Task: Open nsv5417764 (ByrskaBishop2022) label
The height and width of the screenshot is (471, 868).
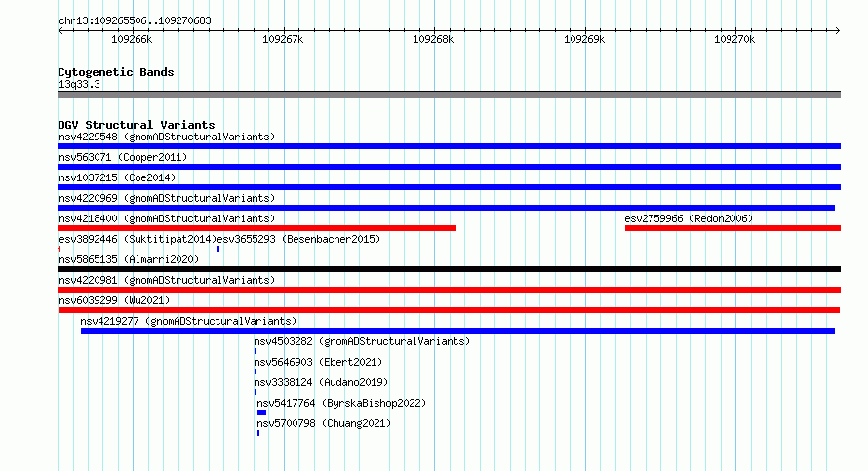Action: [341, 403]
